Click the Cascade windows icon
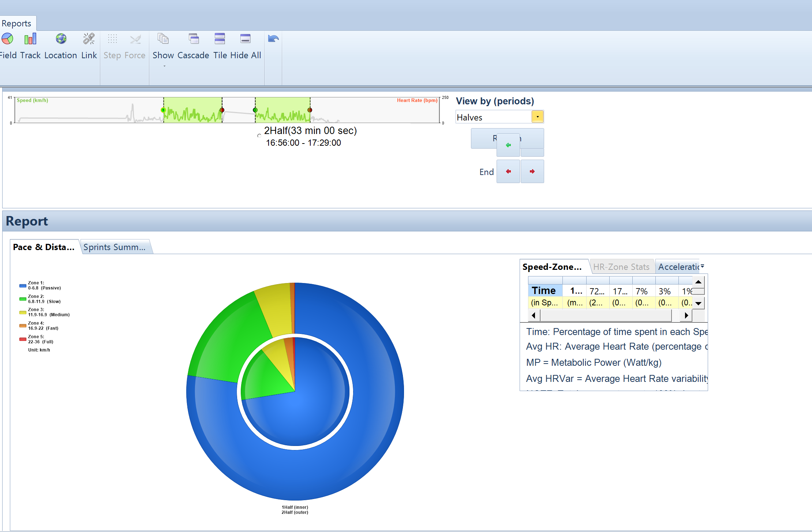This screenshot has width=812, height=532. point(193,38)
